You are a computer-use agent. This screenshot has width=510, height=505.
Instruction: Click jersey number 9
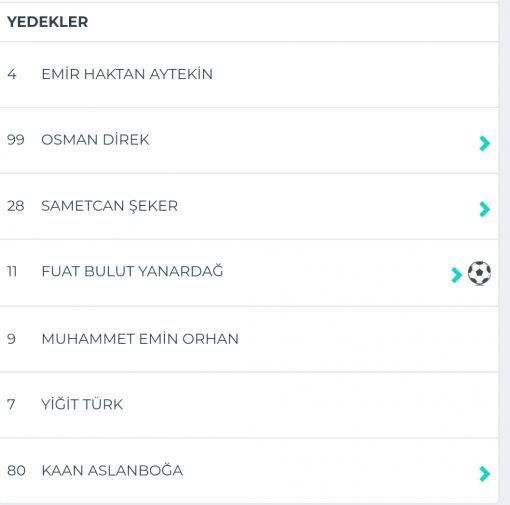coord(11,339)
